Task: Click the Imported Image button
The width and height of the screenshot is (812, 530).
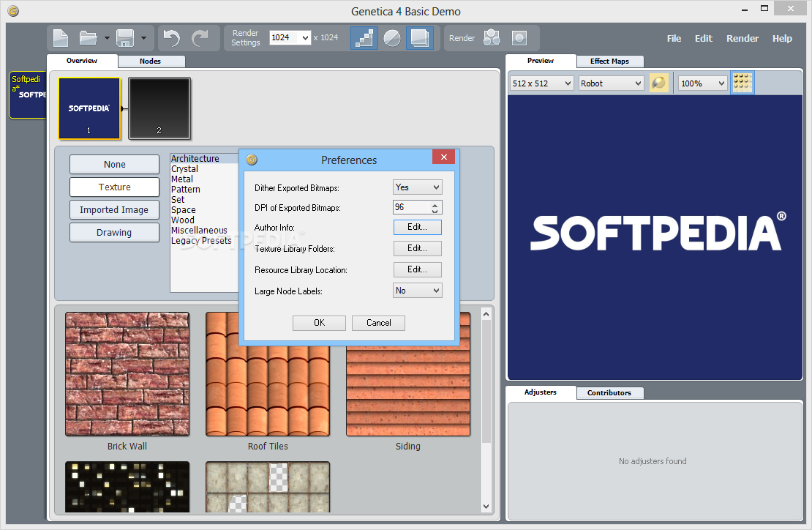Action: [114, 210]
